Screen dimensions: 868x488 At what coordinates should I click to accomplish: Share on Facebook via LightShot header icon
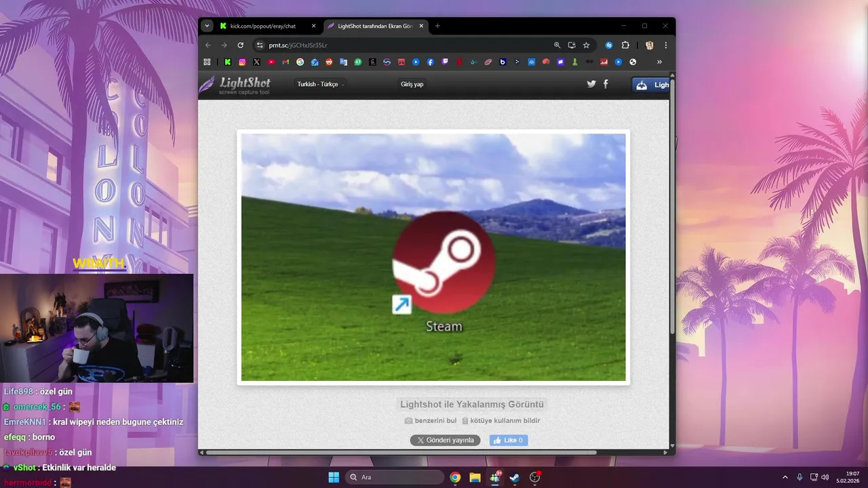click(x=606, y=84)
